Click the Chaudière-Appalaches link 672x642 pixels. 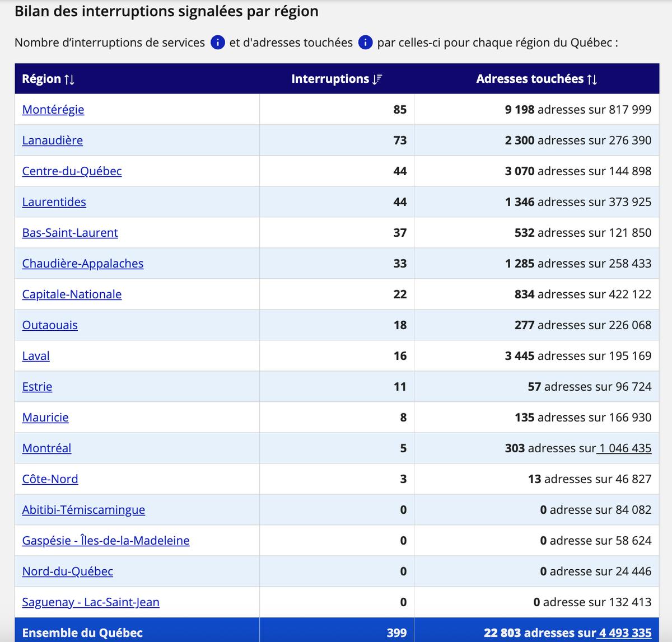click(83, 264)
